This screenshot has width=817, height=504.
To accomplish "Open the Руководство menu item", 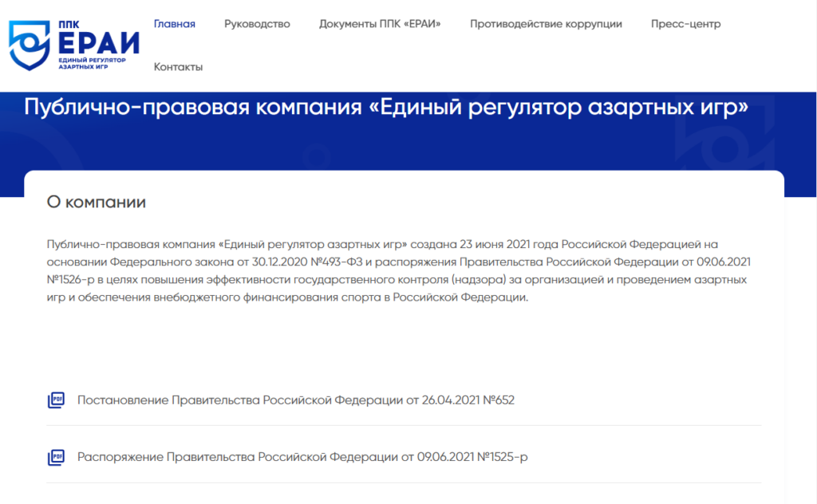I will pos(257,24).
